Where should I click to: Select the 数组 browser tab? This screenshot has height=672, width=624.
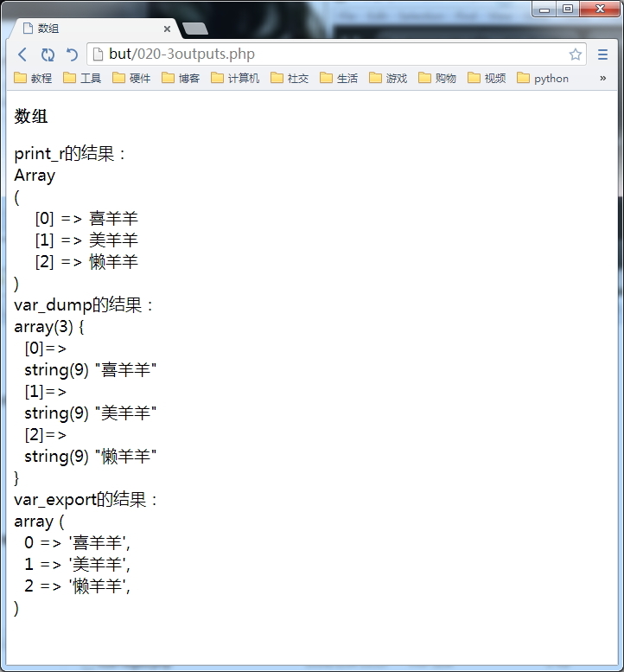click(94, 29)
